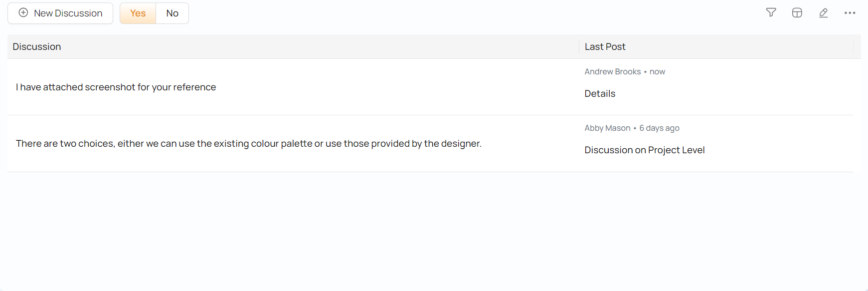Click the New Discussion button
Screen dimensions: 868x291
(x=60, y=13)
